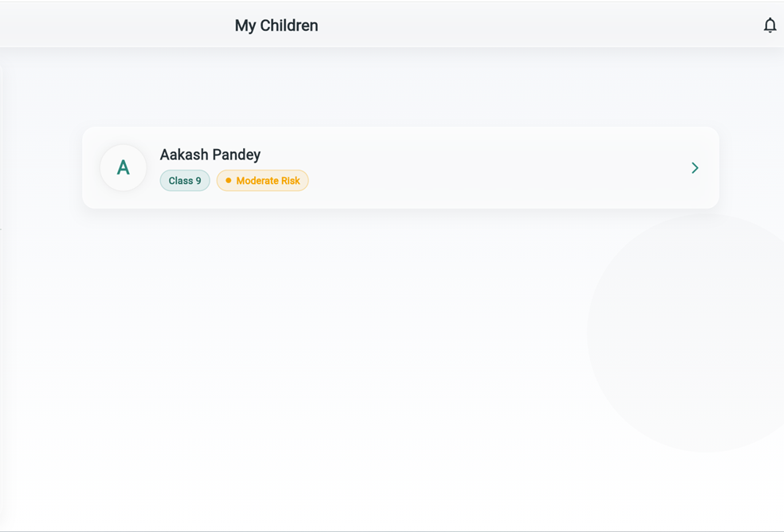Expand Aakash Pandey's details via the chevron

click(695, 168)
